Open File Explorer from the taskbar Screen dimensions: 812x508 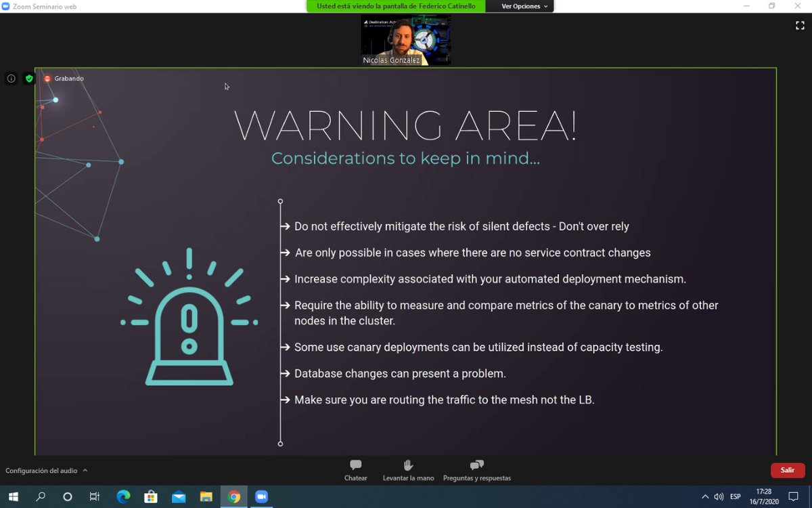pyautogui.click(x=206, y=496)
